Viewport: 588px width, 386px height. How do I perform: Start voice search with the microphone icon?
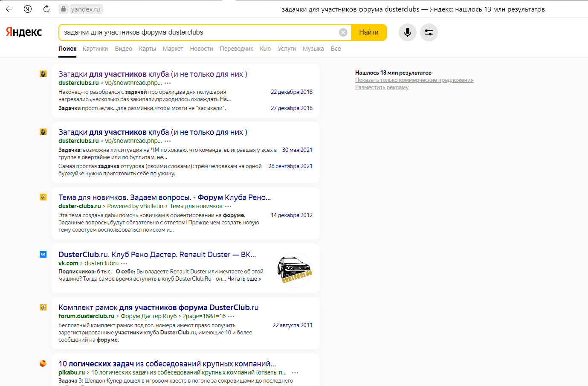(408, 32)
